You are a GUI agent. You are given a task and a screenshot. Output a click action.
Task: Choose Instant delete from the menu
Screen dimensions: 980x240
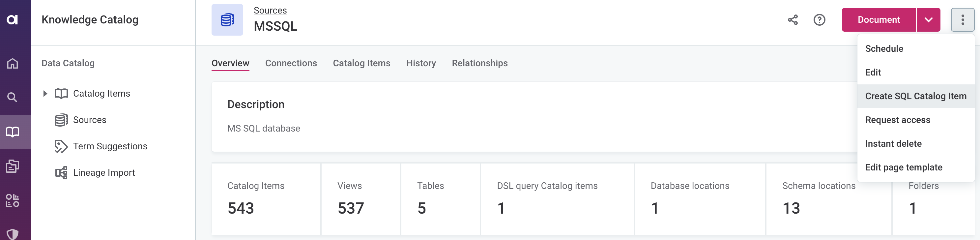(894, 143)
